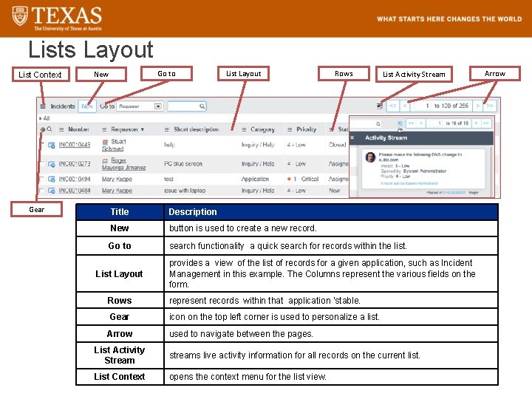Click the icon beside Stuart Schmied
This screenshot has height=399, width=532.
(x=106, y=142)
